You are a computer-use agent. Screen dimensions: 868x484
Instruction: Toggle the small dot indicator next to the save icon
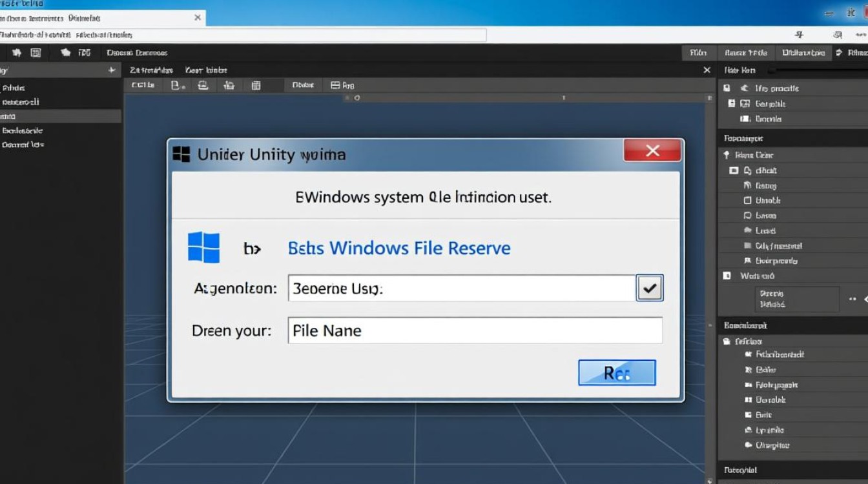coord(183,88)
